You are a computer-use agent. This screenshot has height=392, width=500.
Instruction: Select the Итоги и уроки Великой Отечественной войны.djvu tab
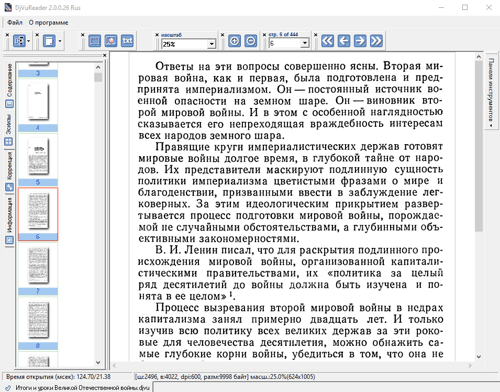click(x=78, y=388)
